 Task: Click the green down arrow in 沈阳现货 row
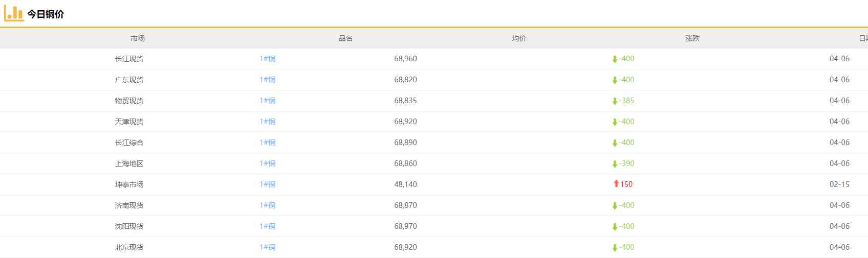[x=615, y=227]
